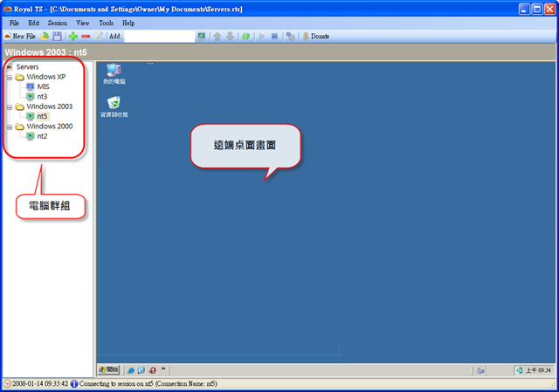The height and width of the screenshot is (392, 559).
Task: Collapse the Windows 2000 folder node
Action: coord(9,127)
